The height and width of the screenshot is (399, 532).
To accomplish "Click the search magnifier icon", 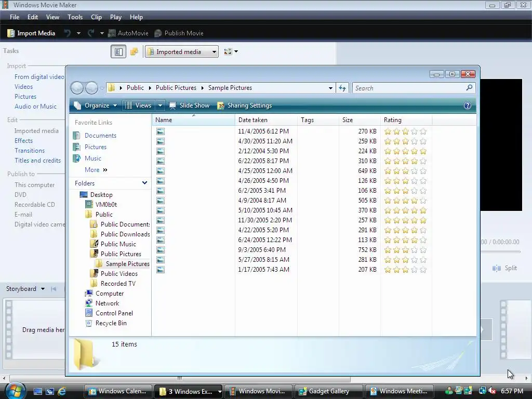I will coord(469,87).
